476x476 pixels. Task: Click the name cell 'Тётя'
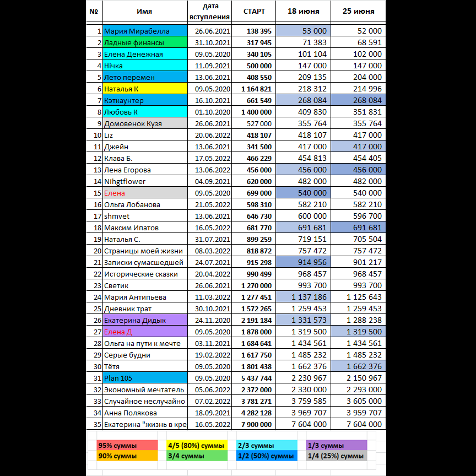pyautogui.click(x=145, y=366)
